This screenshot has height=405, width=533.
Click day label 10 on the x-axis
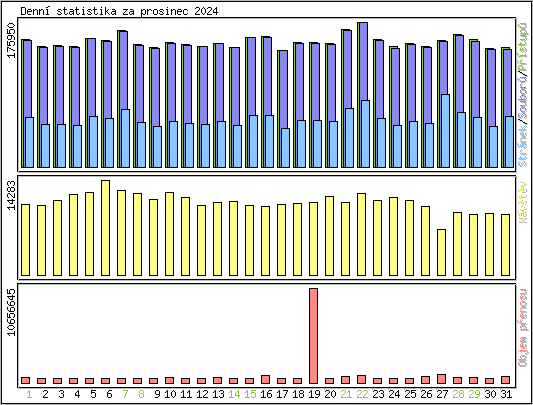tap(170, 394)
